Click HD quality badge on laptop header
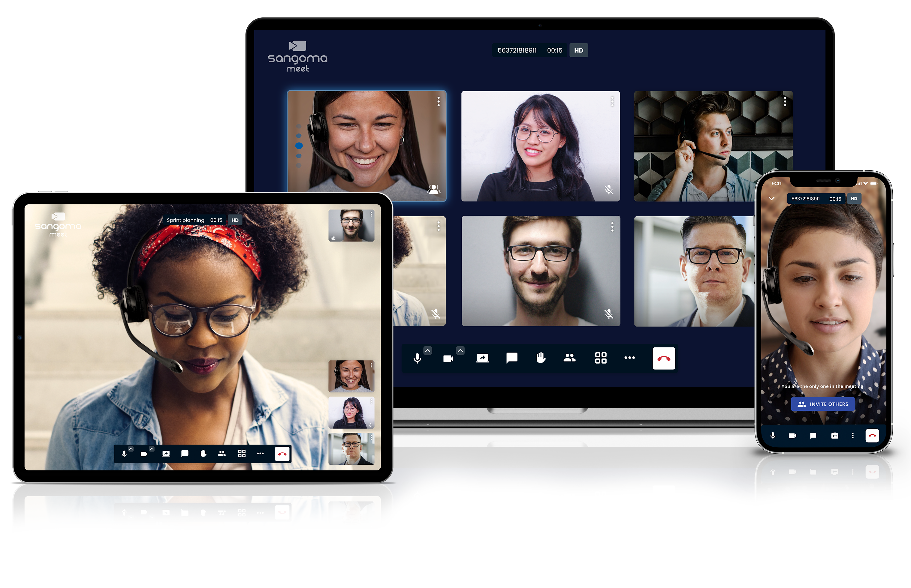This screenshot has height=588, width=911. coord(578,50)
